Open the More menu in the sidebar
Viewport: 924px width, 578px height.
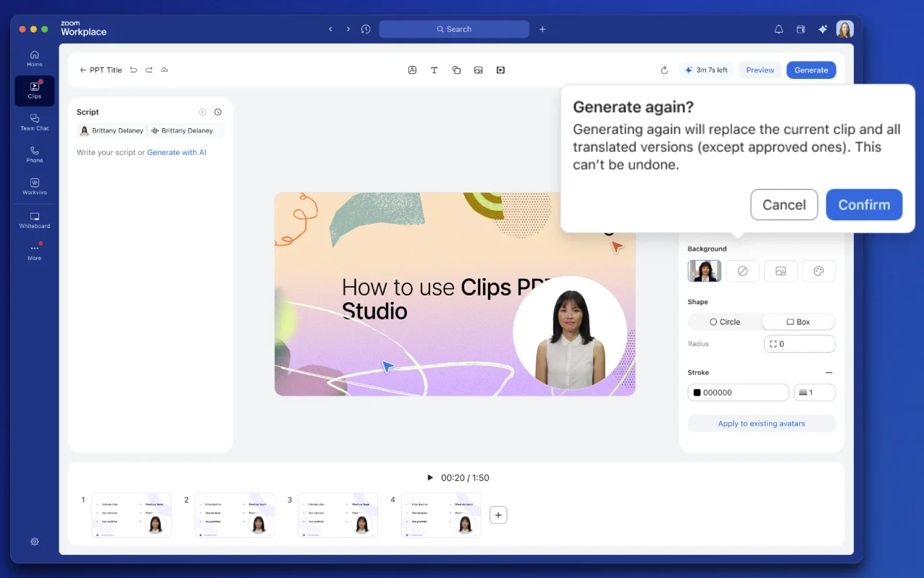point(34,252)
